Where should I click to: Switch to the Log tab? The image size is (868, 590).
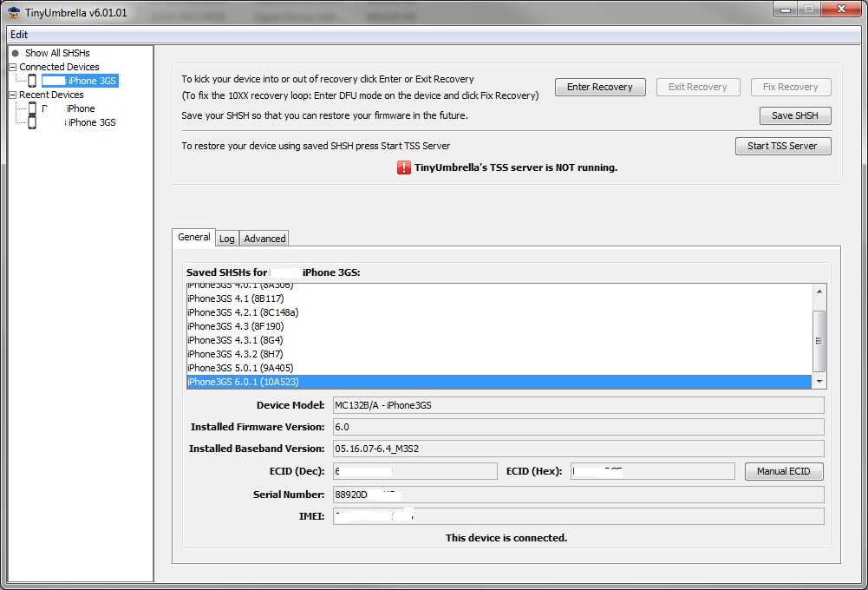click(x=227, y=239)
